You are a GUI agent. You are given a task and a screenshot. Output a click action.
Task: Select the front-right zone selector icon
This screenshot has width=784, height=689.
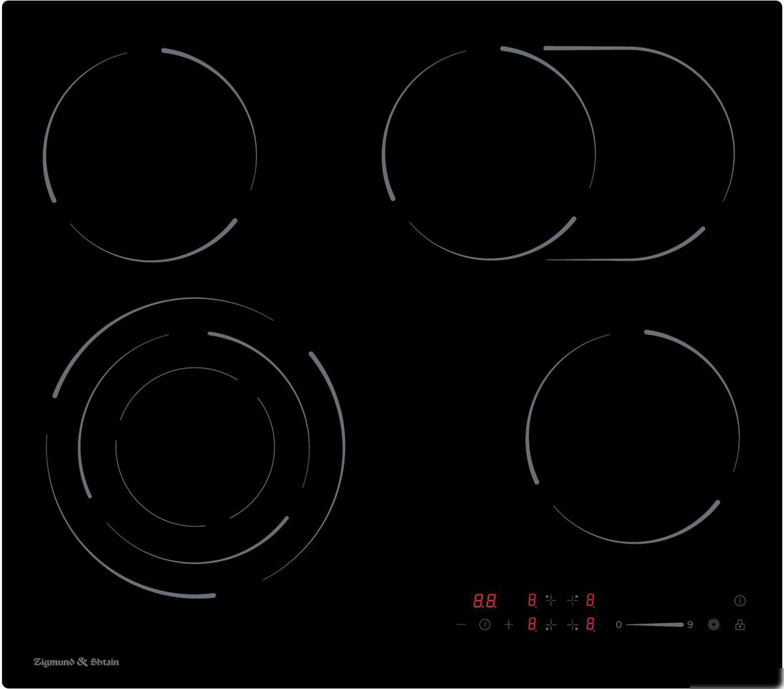click(x=573, y=626)
